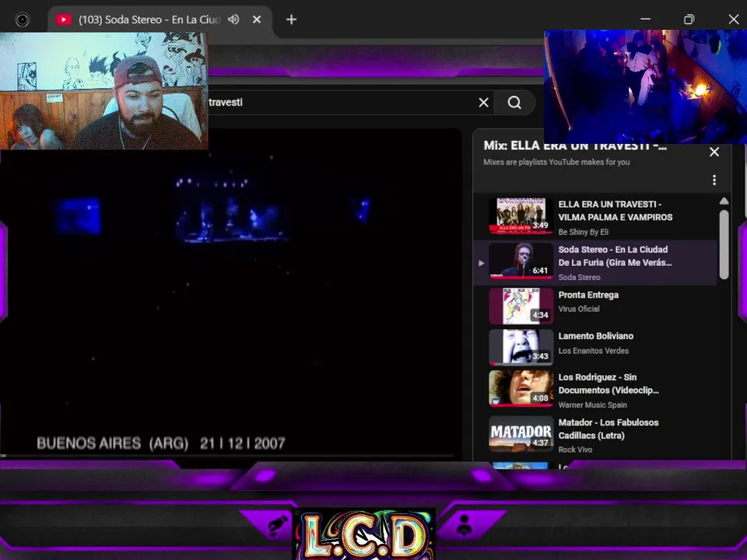Play 'Matador - Los Fabulosos Cadillacs' title
The width and height of the screenshot is (747, 560).
[608, 429]
